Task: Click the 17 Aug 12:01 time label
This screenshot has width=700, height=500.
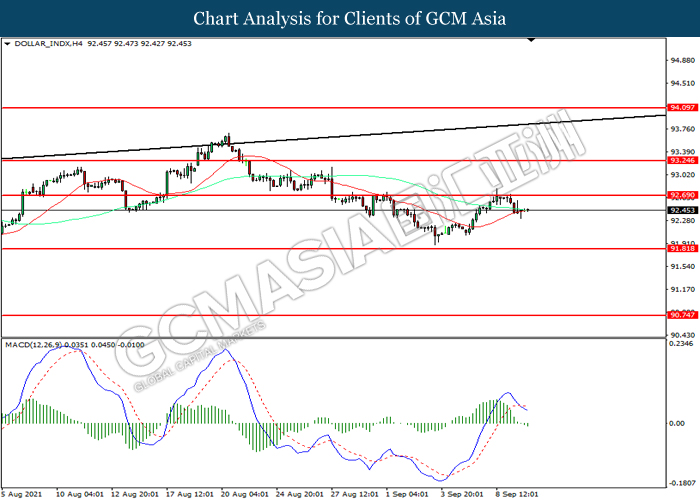Action: click(190, 494)
